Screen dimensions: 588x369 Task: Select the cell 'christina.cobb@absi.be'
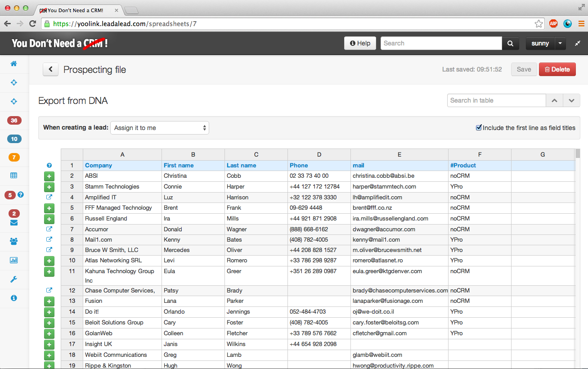click(x=399, y=176)
